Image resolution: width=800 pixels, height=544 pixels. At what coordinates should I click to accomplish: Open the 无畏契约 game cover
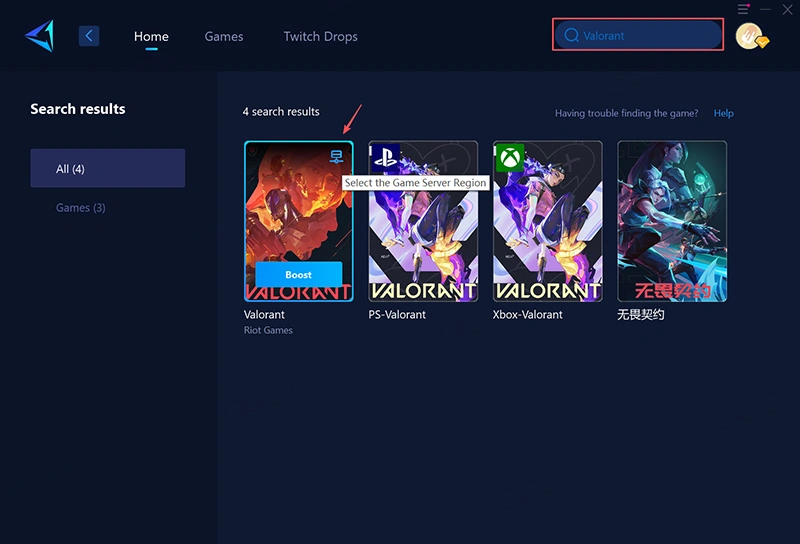[672, 221]
